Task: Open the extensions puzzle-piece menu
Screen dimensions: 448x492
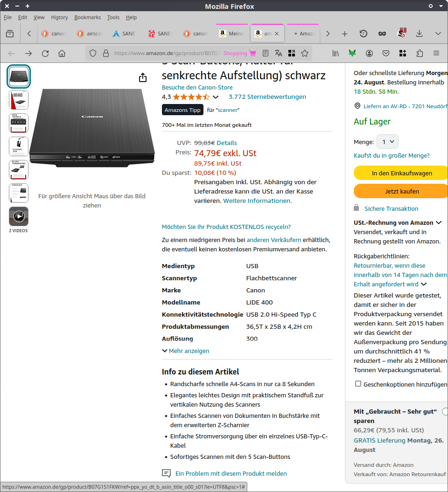Action: click(420, 53)
